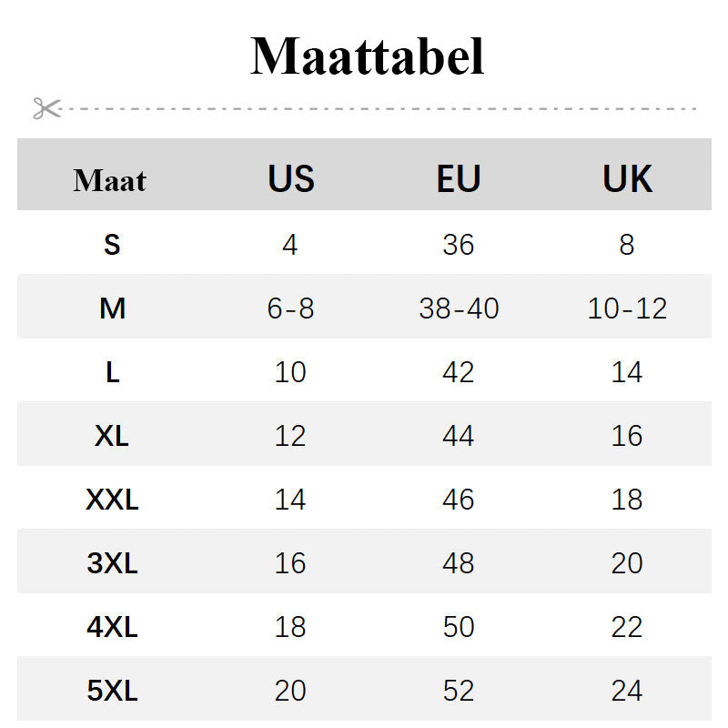Viewport: 728px width, 728px height.
Task: Click EU size 52 in the 5XL row
Action: tap(459, 691)
